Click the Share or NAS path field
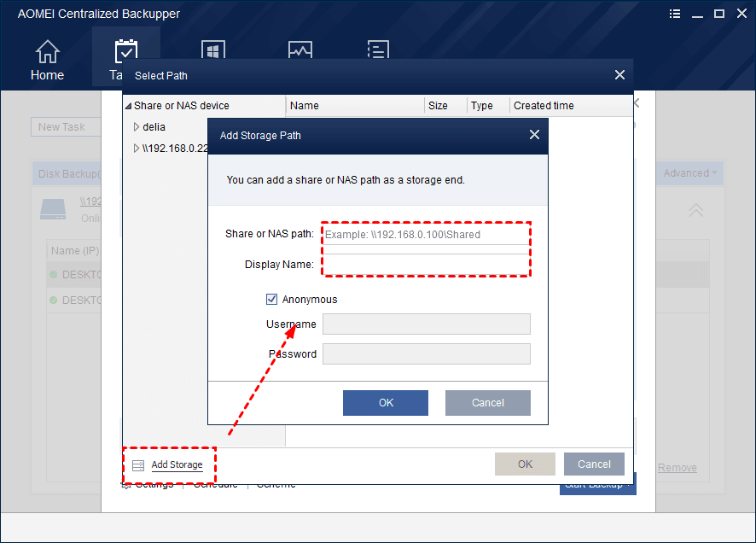 click(427, 235)
